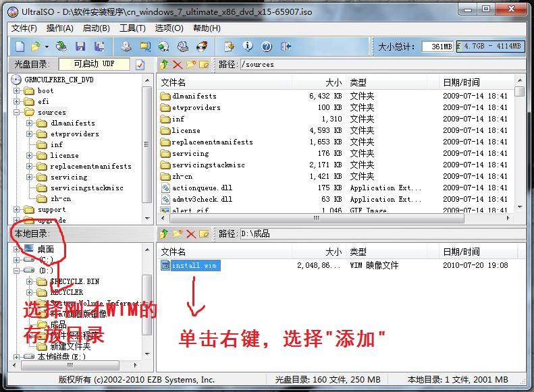The height and width of the screenshot is (392, 534).
Task: Click Up arrow in D:\成品 path bar
Action: (164, 233)
